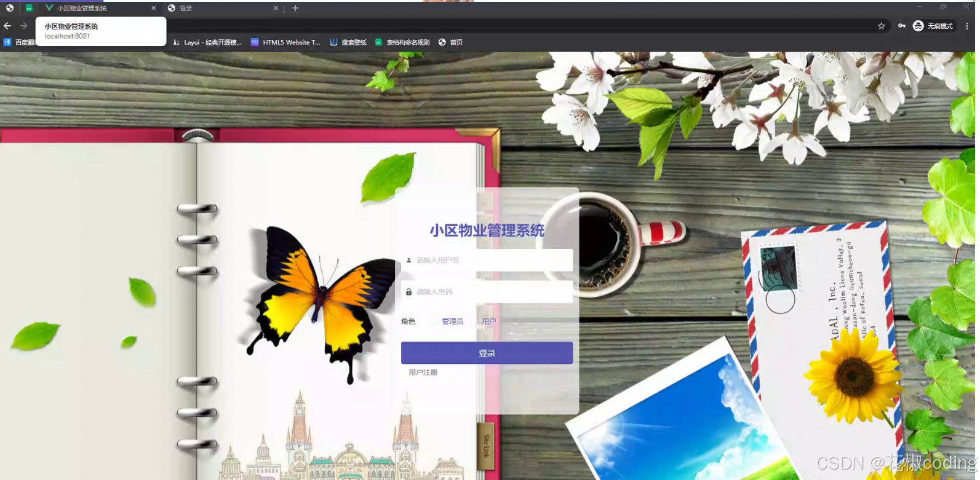Click the user icon in username field
The height and width of the screenshot is (480, 980).
click(x=408, y=260)
